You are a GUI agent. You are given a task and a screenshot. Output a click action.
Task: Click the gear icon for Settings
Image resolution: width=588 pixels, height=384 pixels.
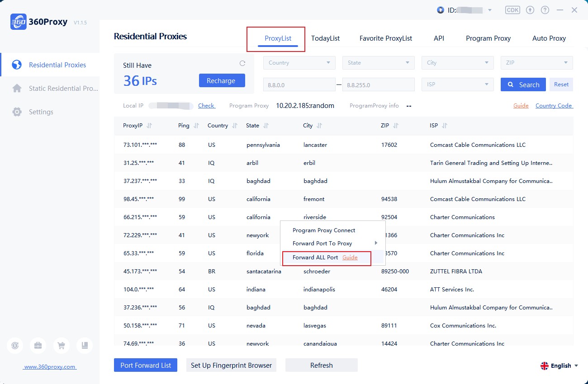coord(17,112)
